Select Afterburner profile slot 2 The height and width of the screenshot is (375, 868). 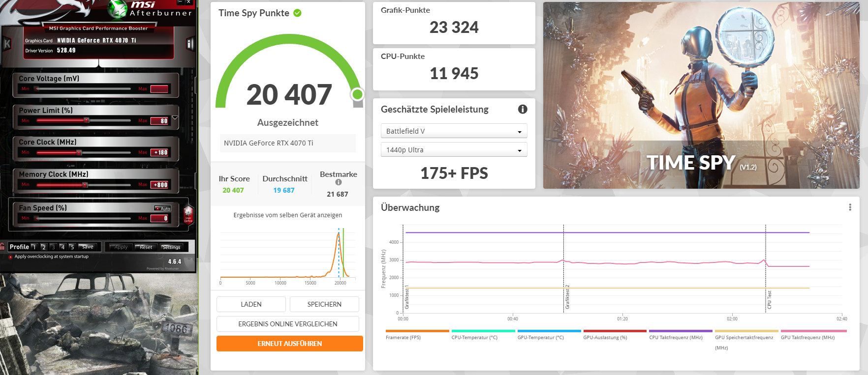tap(43, 247)
